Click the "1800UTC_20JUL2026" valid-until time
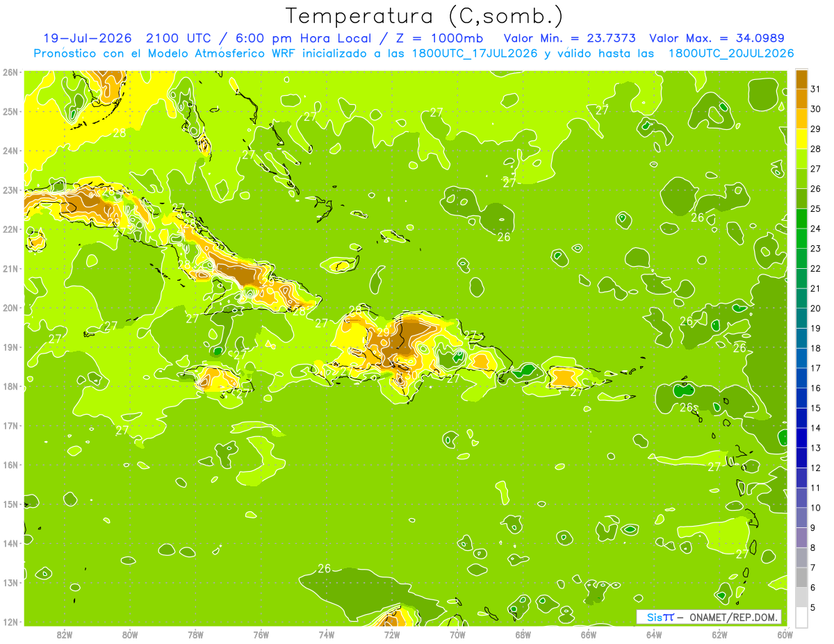The width and height of the screenshot is (834, 644). tap(731, 53)
